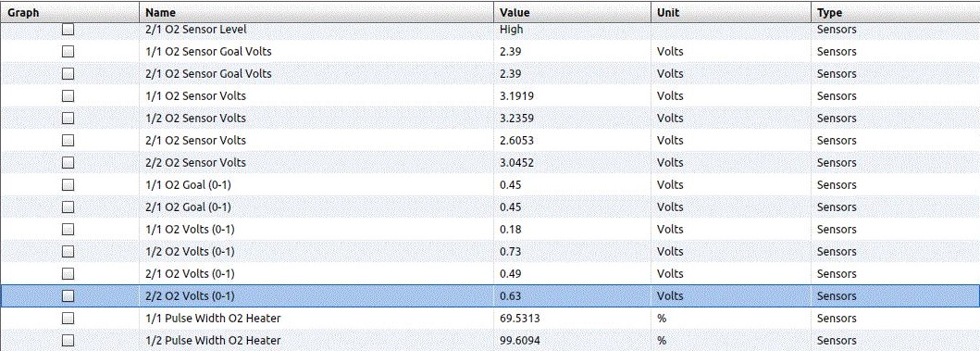Click the value 3.2359
The image size is (980, 351).
516,119
